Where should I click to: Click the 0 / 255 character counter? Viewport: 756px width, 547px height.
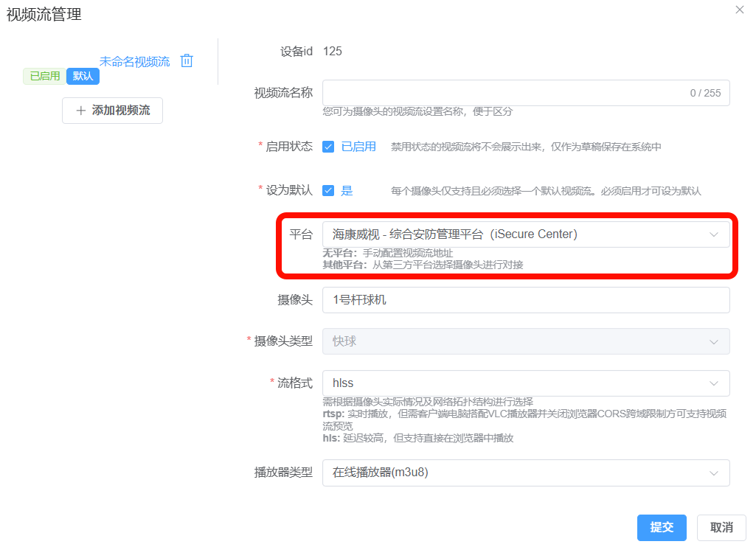(705, 93)
